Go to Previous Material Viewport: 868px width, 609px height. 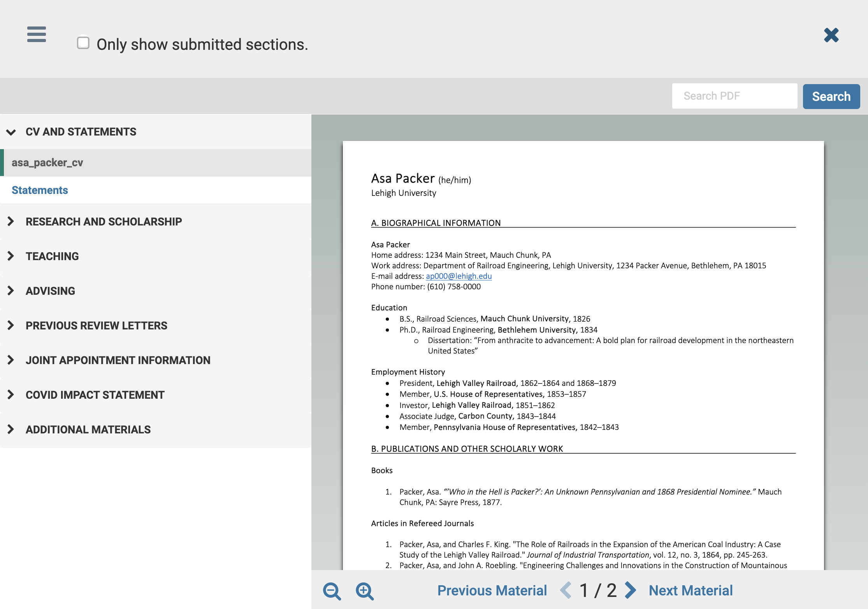pos(492,590)
